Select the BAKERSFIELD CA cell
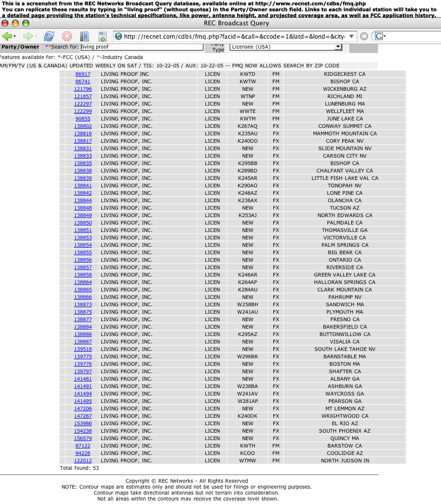The width and height of the screenshot is (441, 504). [x=344, y=327]
